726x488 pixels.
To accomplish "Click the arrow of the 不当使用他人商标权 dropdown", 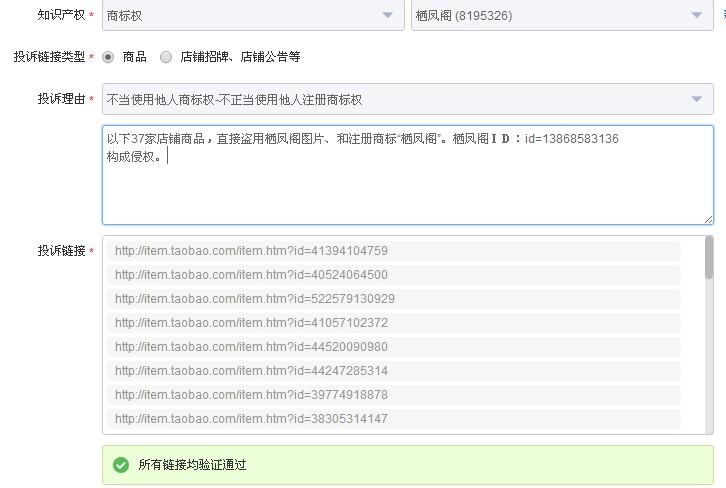I will (x=696, y=99).
